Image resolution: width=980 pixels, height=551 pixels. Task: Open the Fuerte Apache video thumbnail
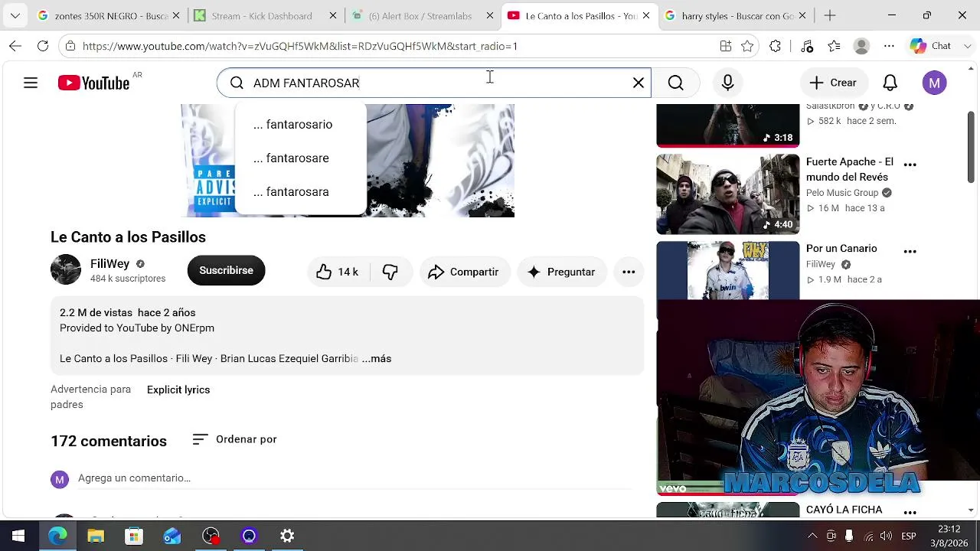tap(728, 194)
